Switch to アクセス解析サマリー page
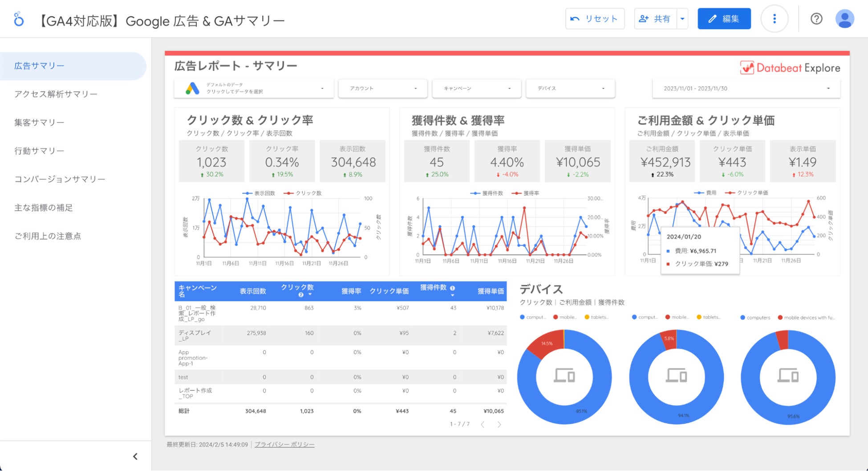The width and height of the screenshot is (868, 471). 56,94
